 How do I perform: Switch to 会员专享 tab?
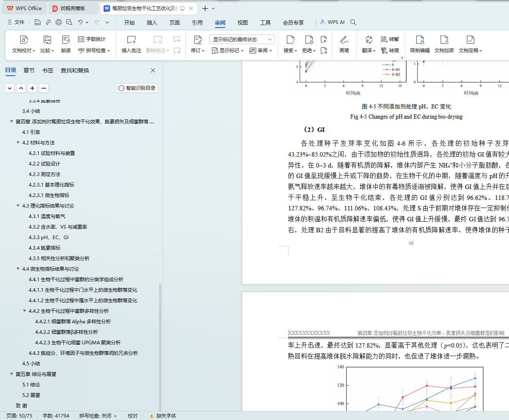tap(293, 23)
